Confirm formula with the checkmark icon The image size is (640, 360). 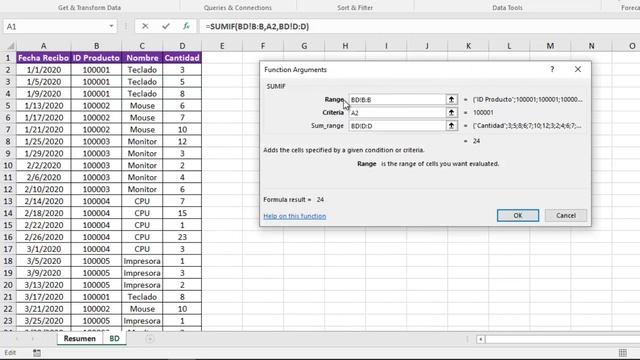[166, 27]
